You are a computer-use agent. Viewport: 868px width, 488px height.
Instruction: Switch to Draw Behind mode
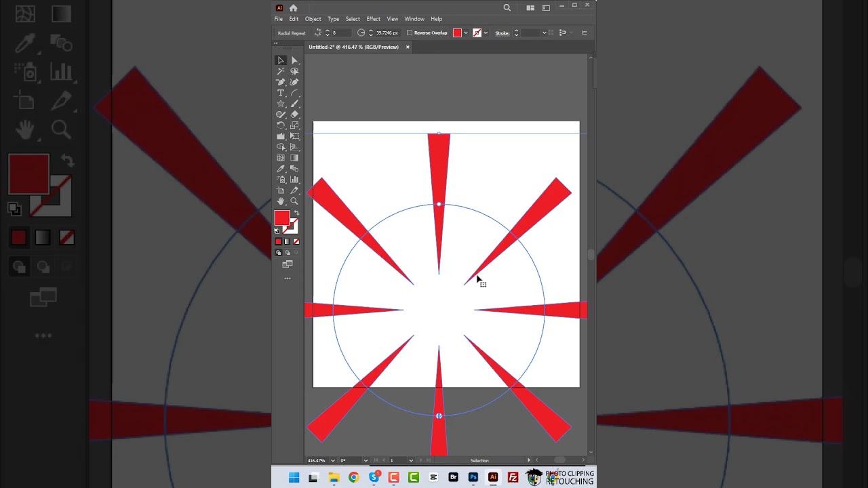(x=287, y=252)
